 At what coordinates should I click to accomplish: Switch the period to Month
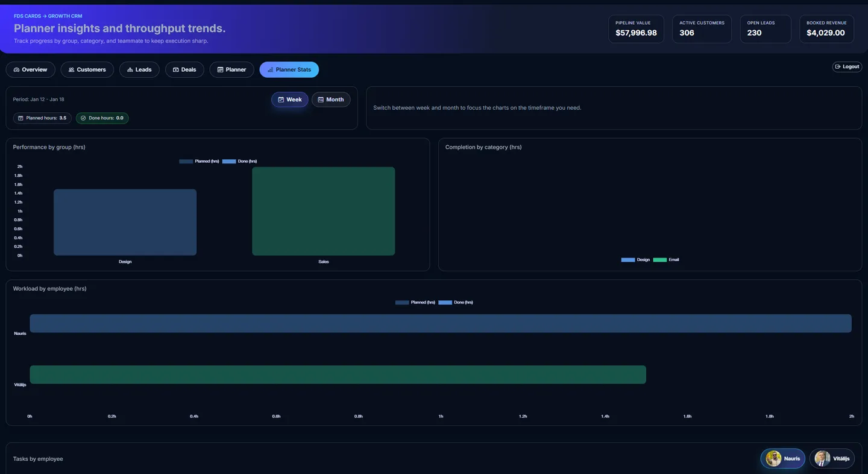tap(331, 100)
